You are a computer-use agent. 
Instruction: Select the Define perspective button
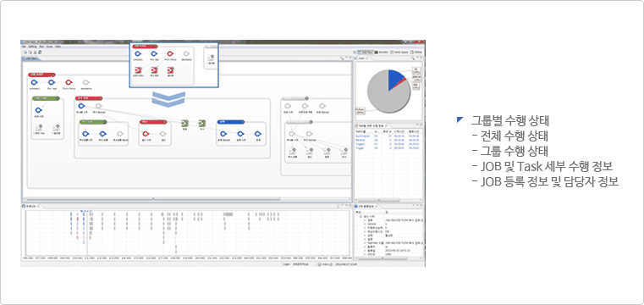point(416,53)
